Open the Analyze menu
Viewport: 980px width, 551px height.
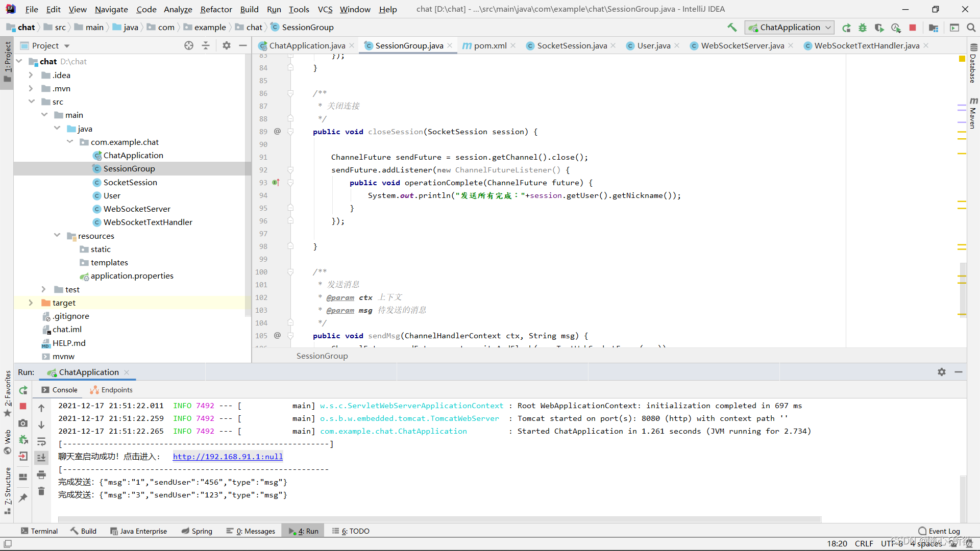(178, 9)
